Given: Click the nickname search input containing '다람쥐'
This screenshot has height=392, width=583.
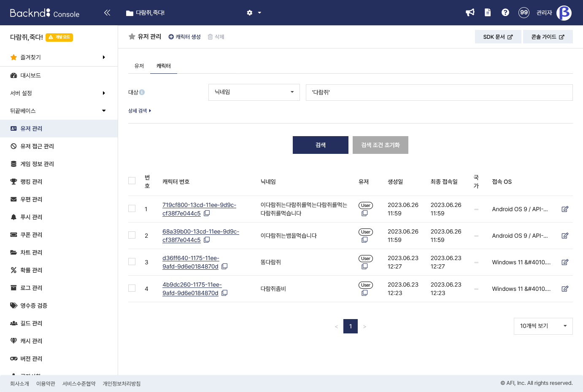Looking at the screenshot, I should pos(439,92).
